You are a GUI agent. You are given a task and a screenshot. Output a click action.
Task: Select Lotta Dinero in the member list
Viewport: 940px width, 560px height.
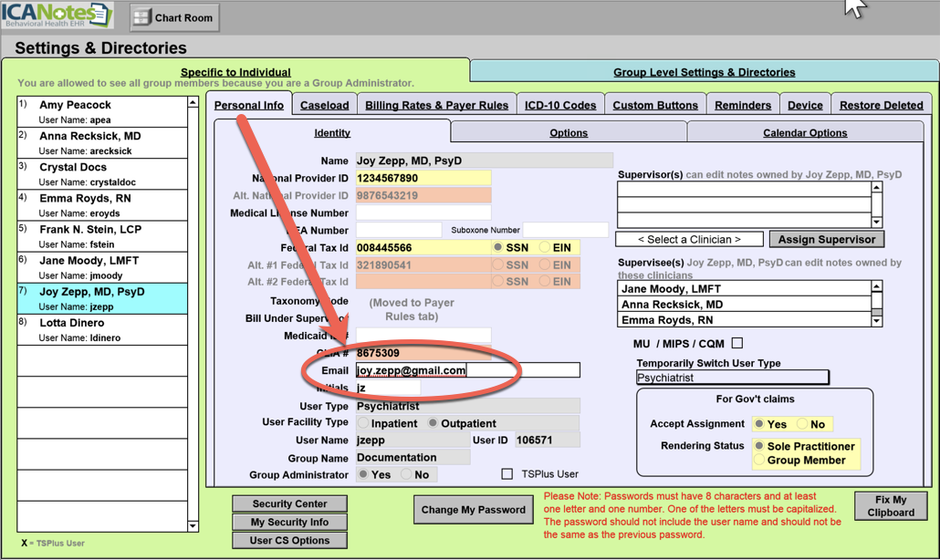(102, 329)
